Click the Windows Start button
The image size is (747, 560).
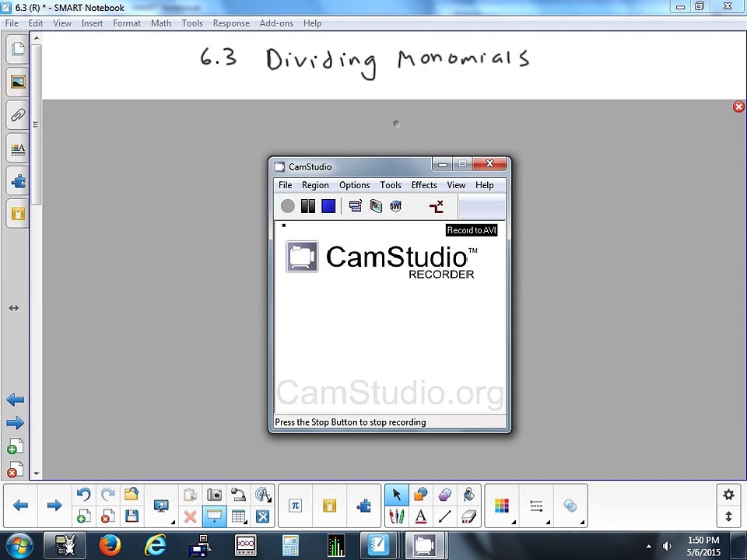coord(19,546)
